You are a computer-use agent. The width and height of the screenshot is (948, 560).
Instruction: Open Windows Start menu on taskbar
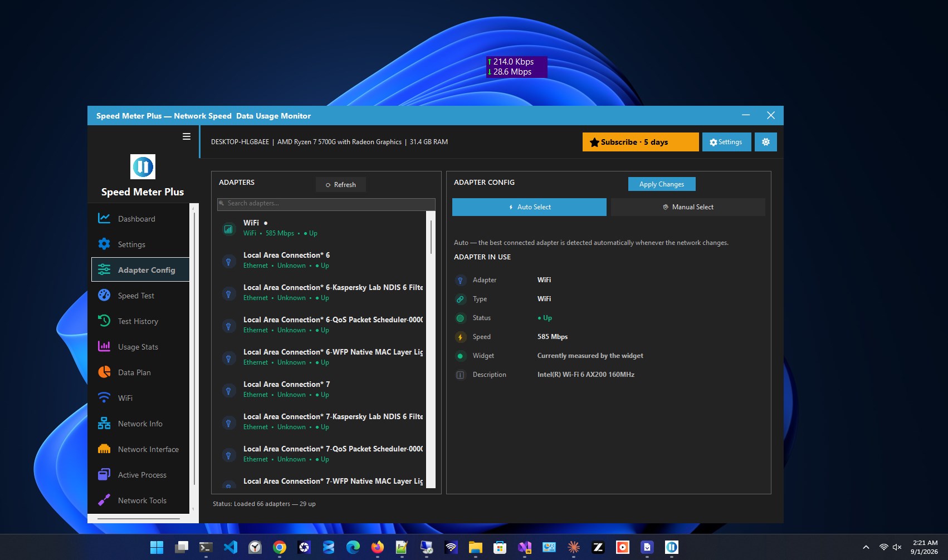click(x=157, y=547)
